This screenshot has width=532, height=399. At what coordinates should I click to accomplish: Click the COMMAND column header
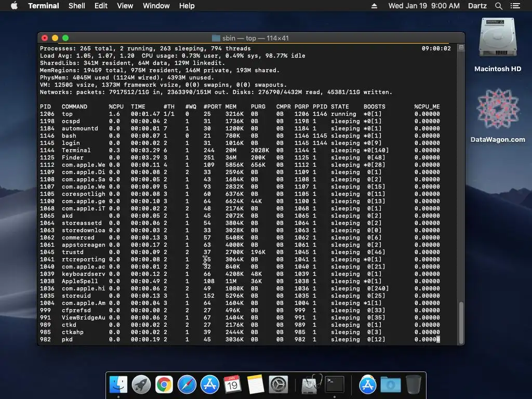74,107
